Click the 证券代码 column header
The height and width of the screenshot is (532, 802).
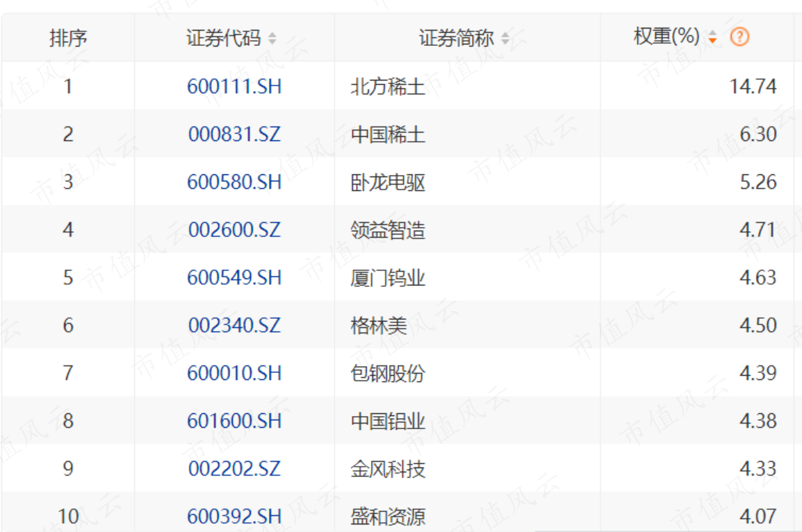tap(224, 38)
